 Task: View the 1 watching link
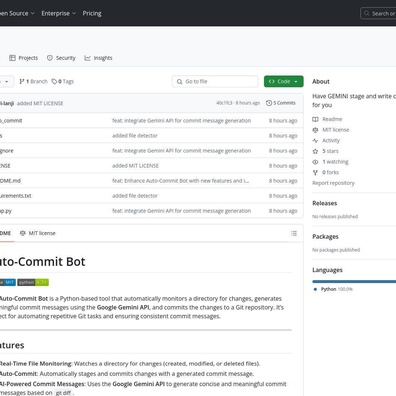coord(335,162)
